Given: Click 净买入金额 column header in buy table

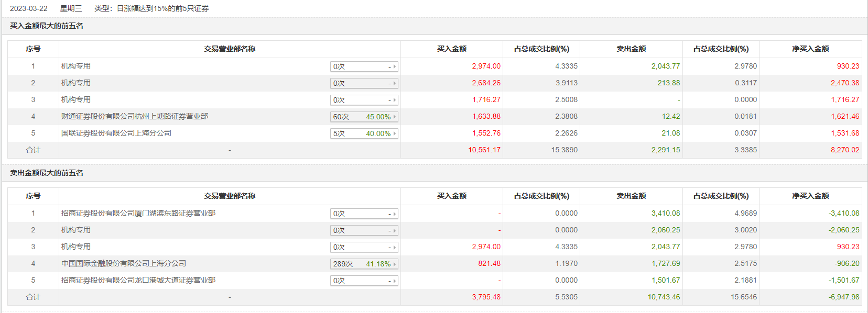Looking at the screenshot, I should [810, 49].
